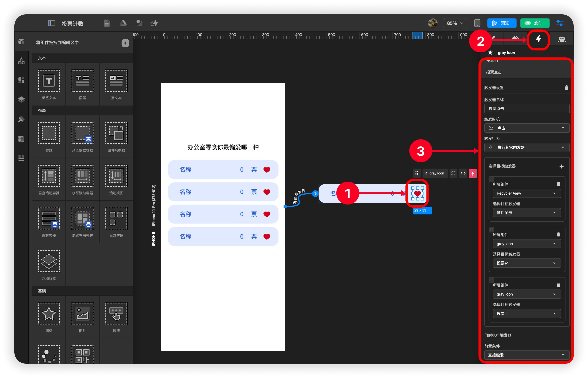Select the phone device preview icon
The height and width of the screenshot is (378, 588).
(x=477, y=23)
